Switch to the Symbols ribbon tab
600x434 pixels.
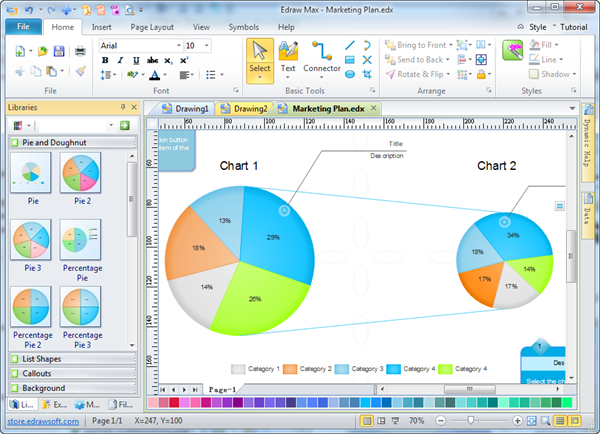tap(243, 27)
